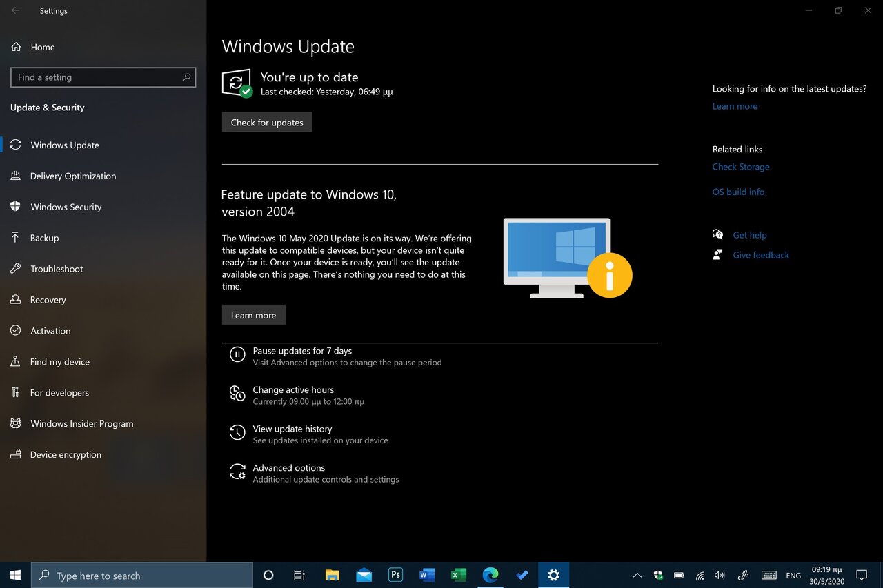Open Windows Ink Workspace pen icon
The width and height of the screenshot is (883, 588).
pos(743,575)
